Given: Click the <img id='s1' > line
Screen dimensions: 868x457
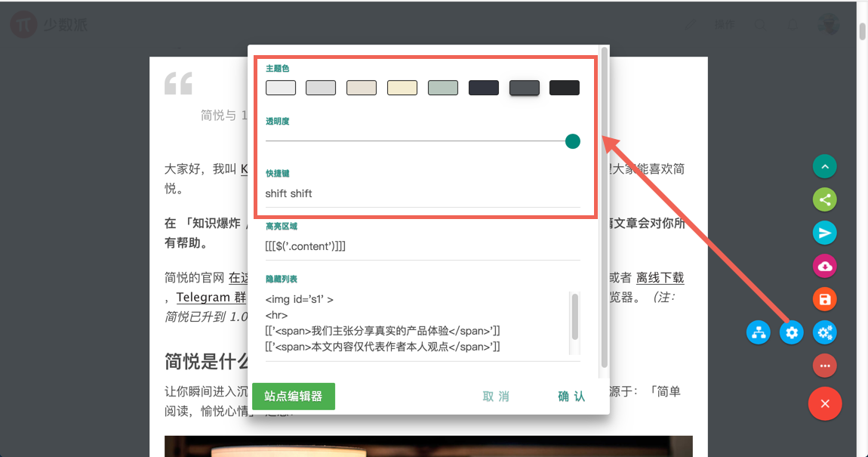Looking at the screenshot, I should tap(299, 299).
